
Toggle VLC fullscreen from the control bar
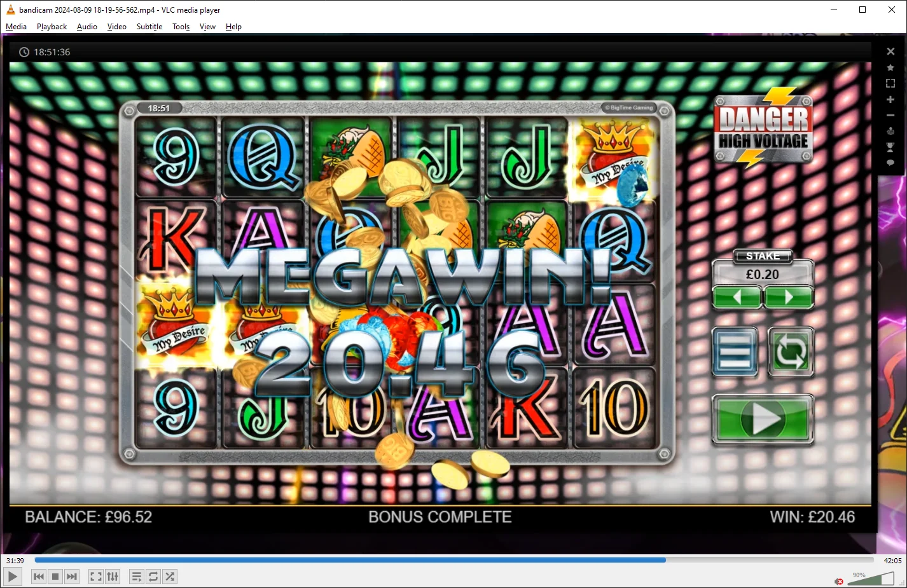96,577
